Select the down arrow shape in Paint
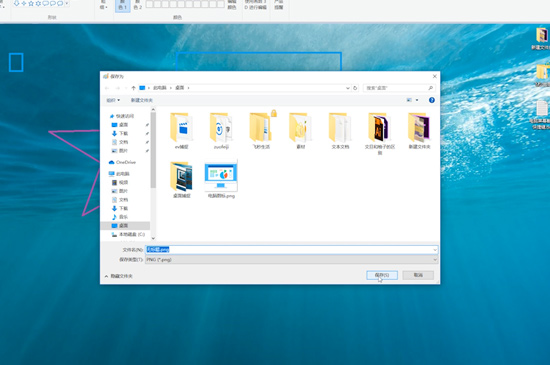The width and height of the screenshot is (550, 365). click(x=16, y=3)
